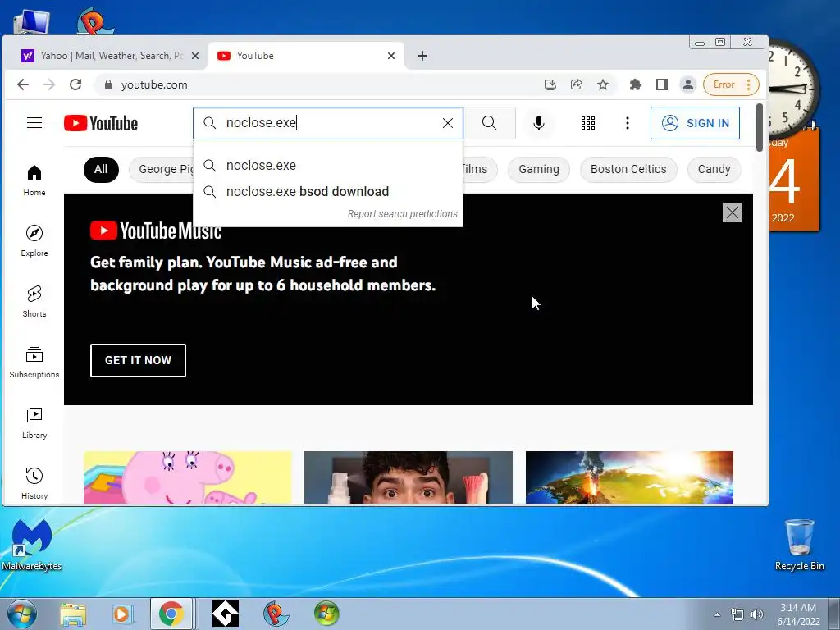This screenshot has height=630, width=840.
Task: Open Explore in sidebar
Action: [34, 241]
